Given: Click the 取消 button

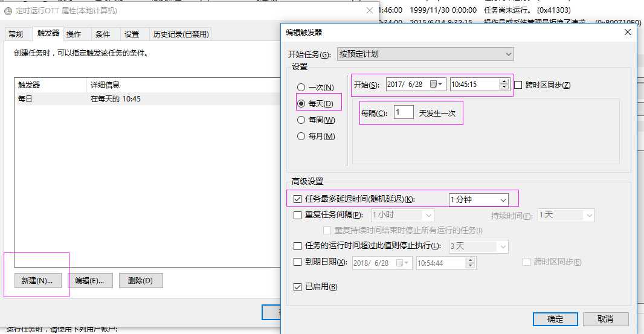Looking at the screenshot, I should point(605,319).
